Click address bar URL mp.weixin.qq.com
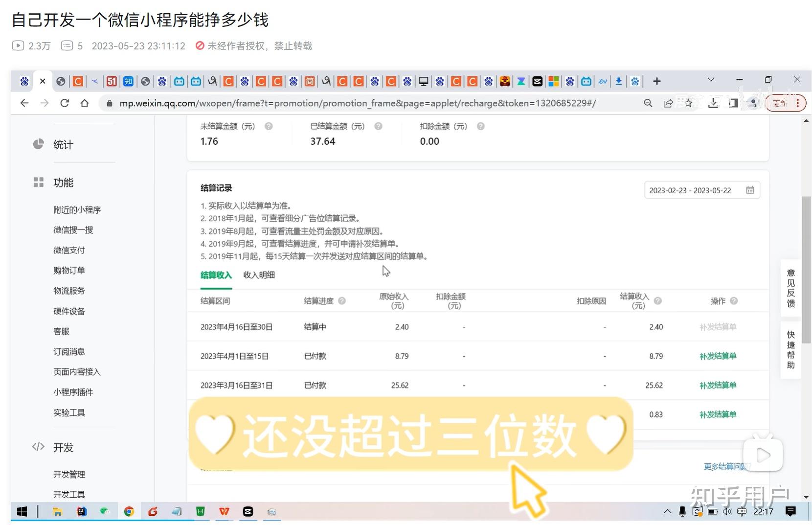The image size is (812, 525). point(357,103)
